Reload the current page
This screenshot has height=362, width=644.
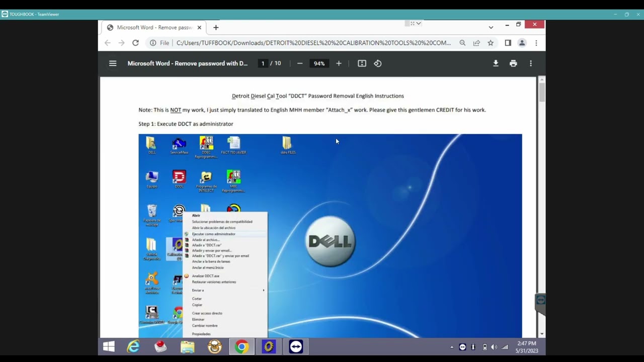[135, 43]
